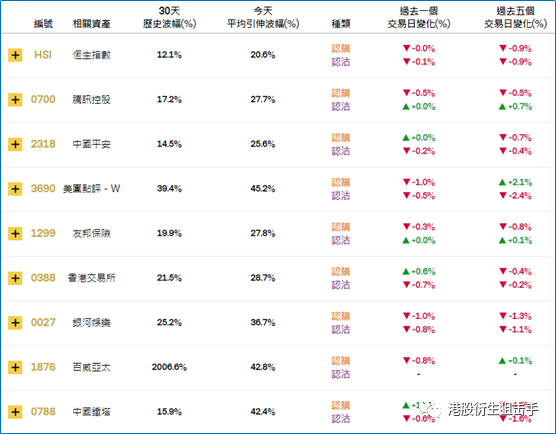Expand the 1876 row plus button
Viewport: 556px width, 434px height.
(15, 367)
